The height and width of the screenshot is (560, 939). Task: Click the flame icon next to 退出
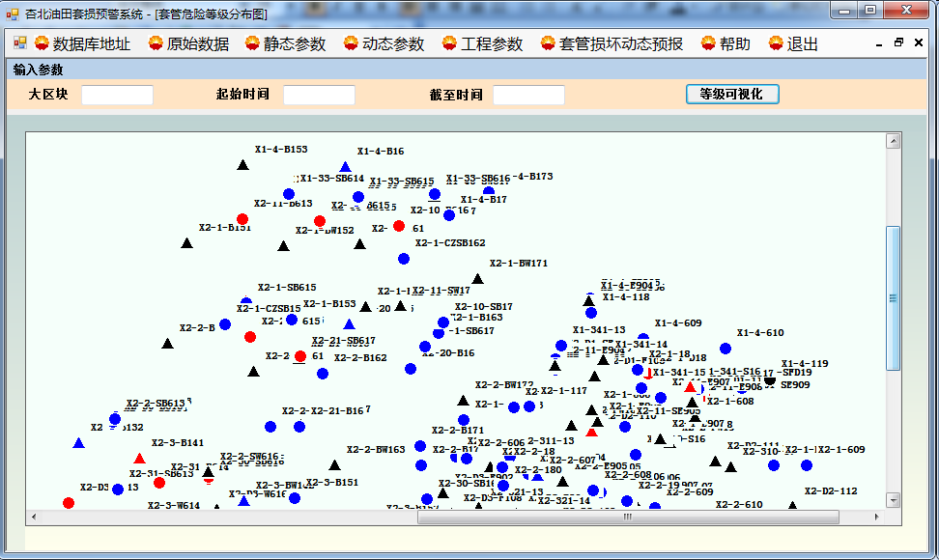[x=776, y=43]
